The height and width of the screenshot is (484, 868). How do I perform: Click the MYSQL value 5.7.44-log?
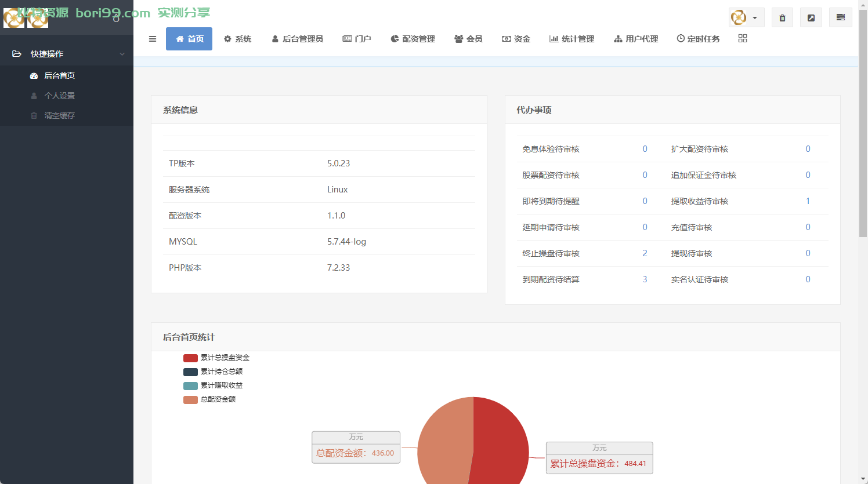346,242
